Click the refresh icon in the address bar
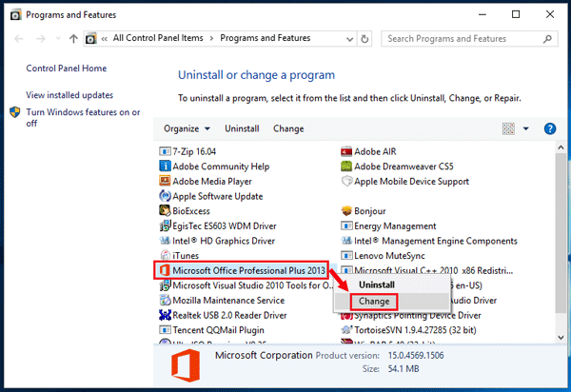This screenshot has width=571, height=392. pos(364,39)
